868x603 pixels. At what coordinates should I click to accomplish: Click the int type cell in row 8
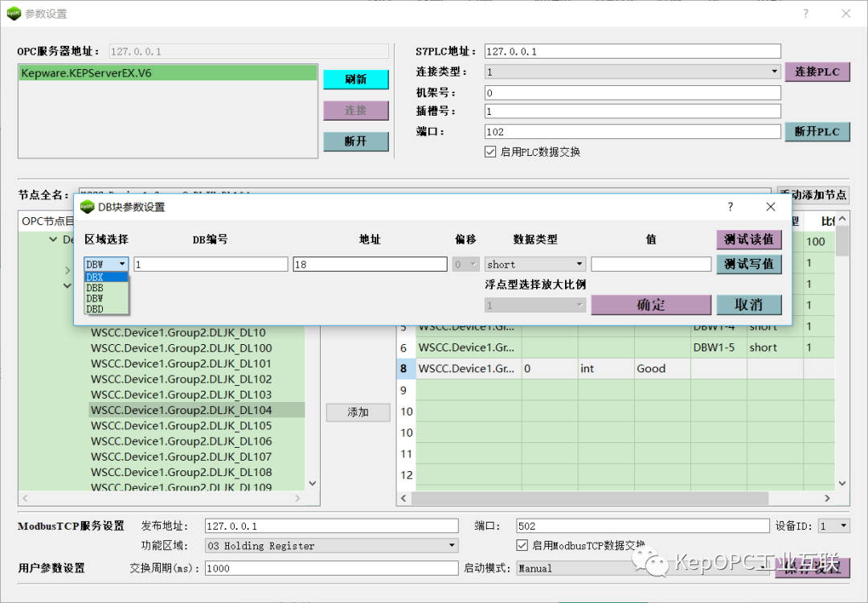pos(606,369)
